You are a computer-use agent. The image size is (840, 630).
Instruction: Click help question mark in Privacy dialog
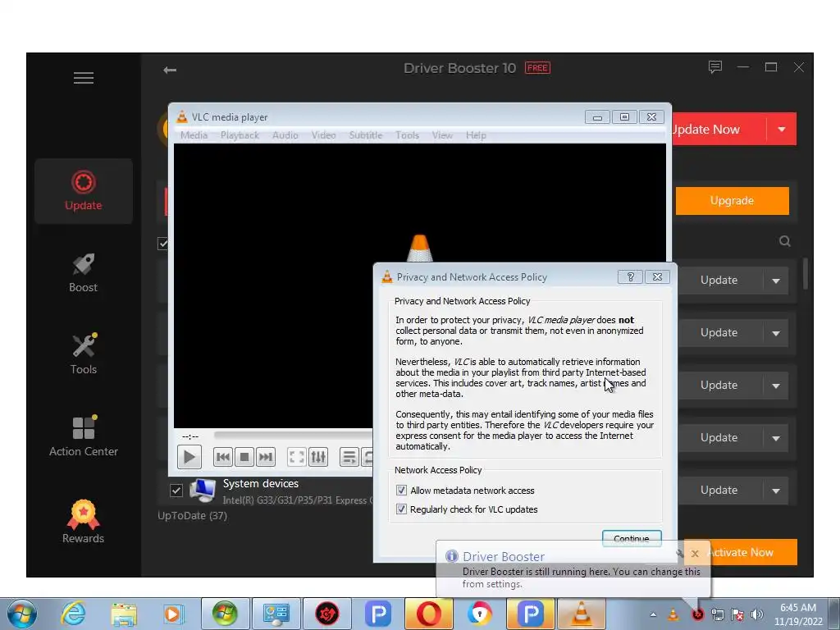tap(630, 277)
